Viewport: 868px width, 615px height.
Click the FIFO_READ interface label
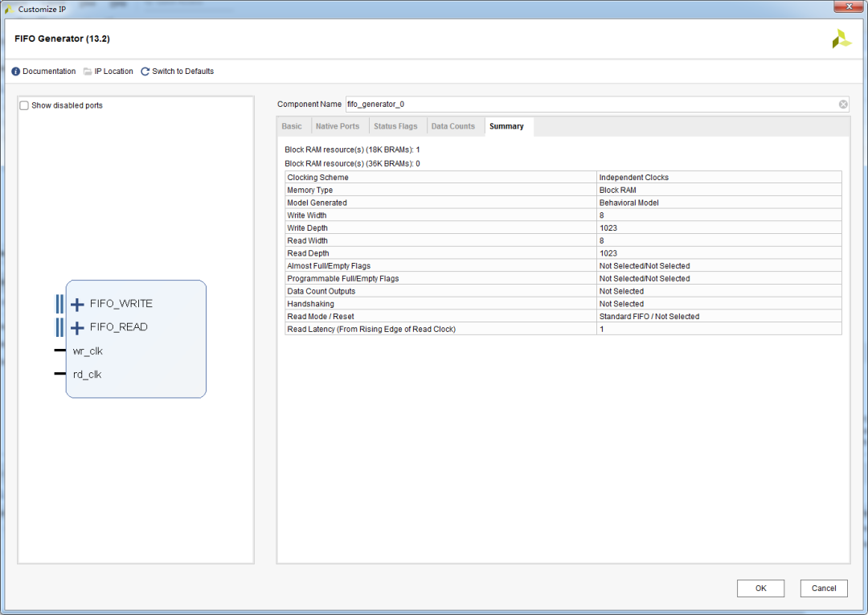118,326
